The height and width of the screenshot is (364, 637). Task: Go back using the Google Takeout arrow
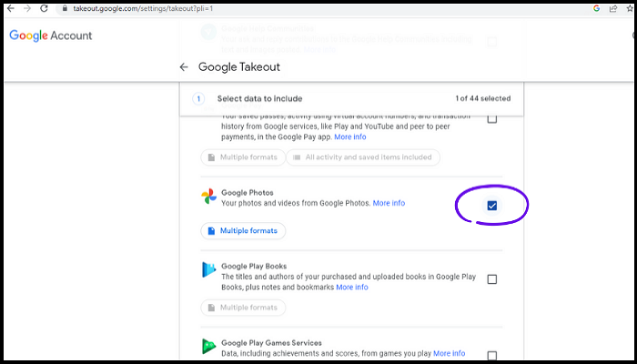pos(184,66)
